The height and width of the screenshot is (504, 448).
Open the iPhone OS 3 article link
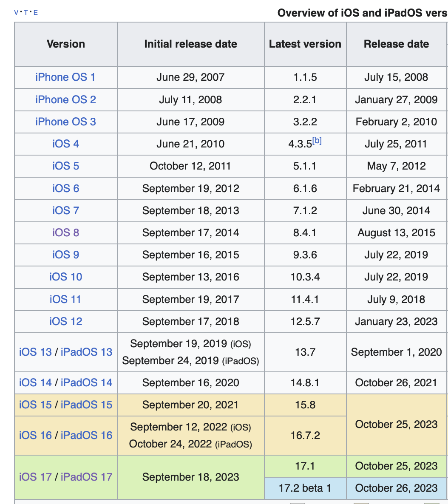coord(65,122)
